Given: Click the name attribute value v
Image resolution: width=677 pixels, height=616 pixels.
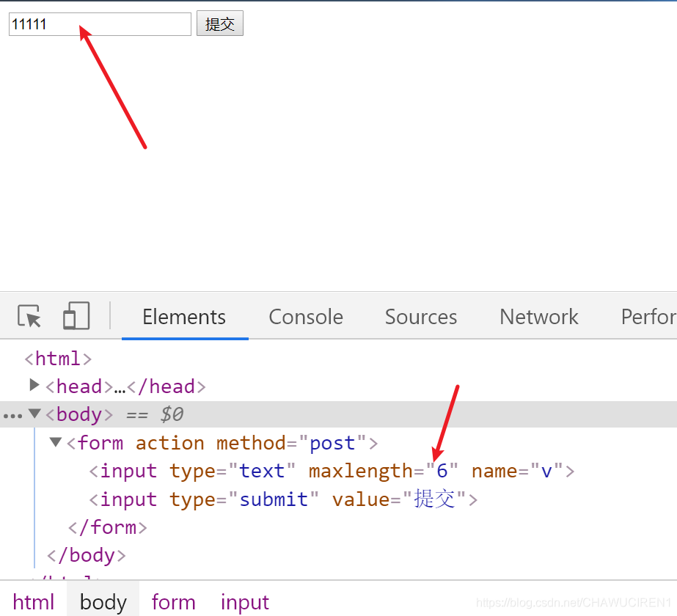Looking at the screenshot, I should pos(546,471).
